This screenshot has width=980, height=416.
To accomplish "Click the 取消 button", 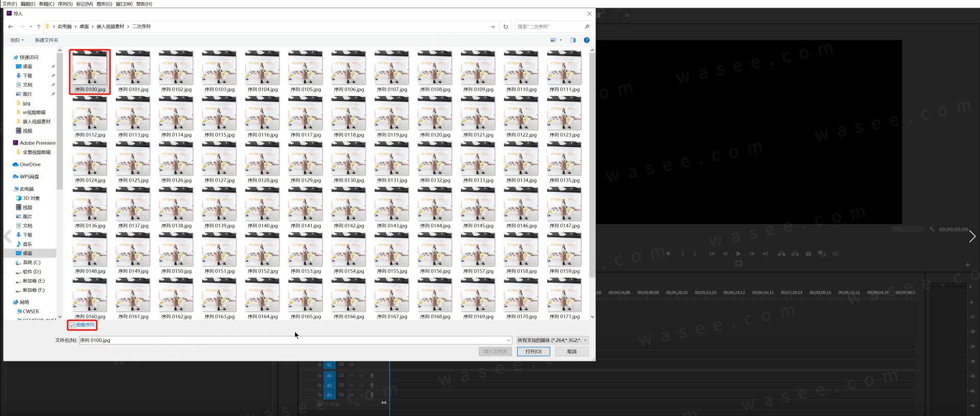I will click(x=572, y=352).
